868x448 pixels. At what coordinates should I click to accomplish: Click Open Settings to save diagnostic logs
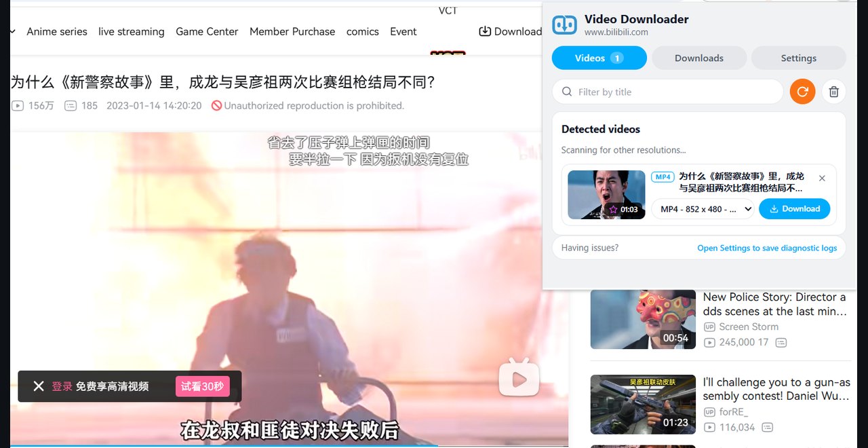click(767, 248)
